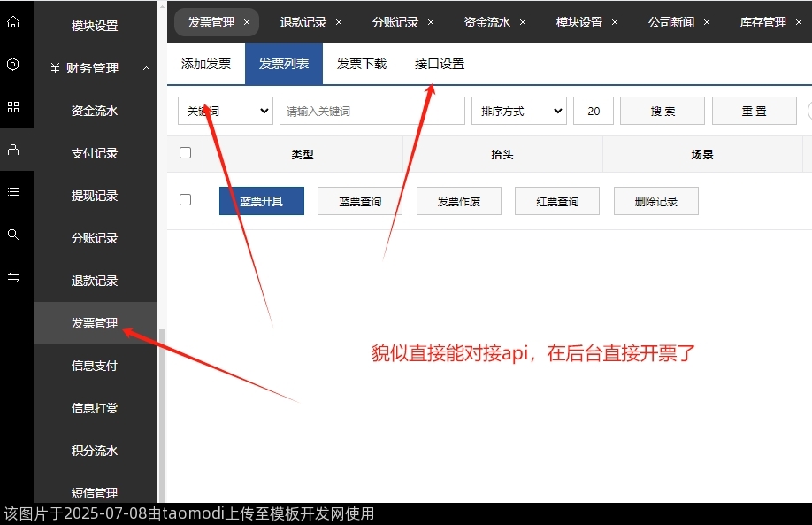The width and height of the screenshot is (812, 525).
Task: Switch to the 接口设置 tab
Action: point(440,64)
